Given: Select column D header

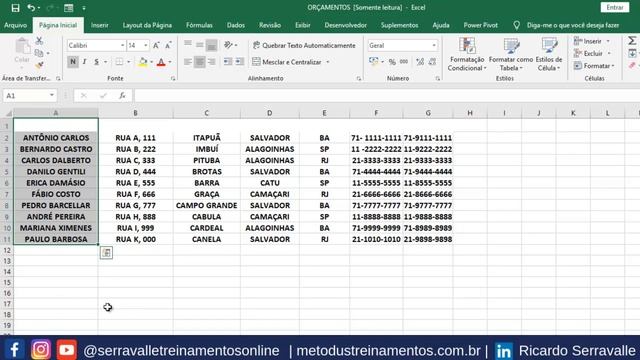Looking at the screenshot, I should (269, 113).
